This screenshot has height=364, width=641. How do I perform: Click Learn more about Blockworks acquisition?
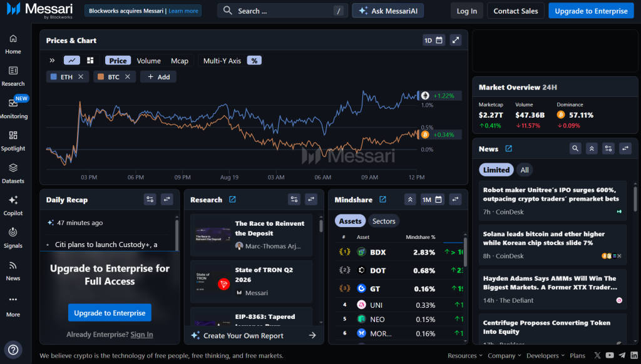[x=183, y=11]
